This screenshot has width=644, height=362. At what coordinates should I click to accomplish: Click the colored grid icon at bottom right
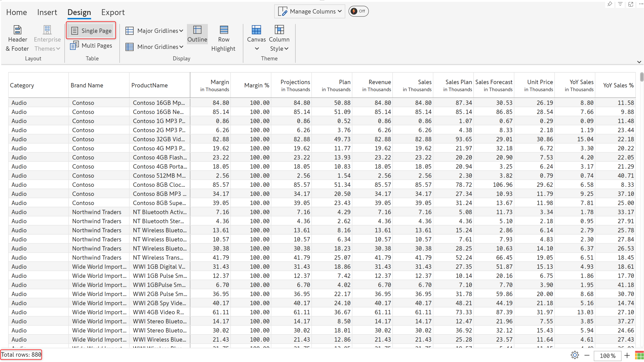[639, 355]
